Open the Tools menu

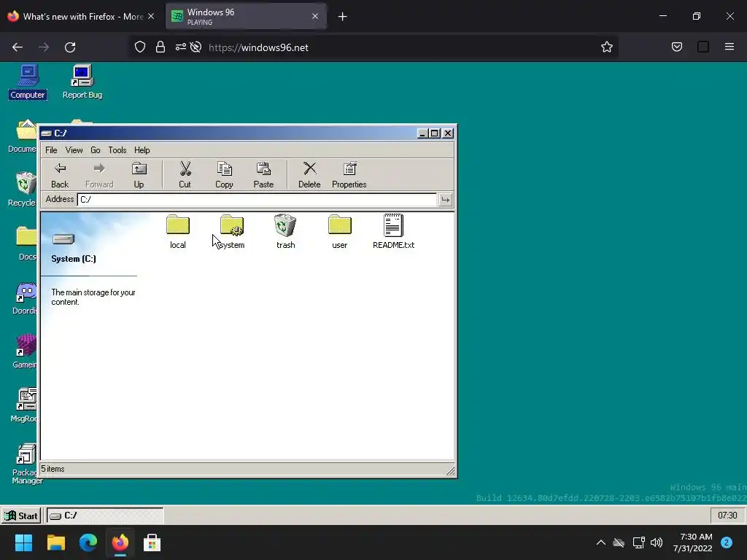coord(117,150)
